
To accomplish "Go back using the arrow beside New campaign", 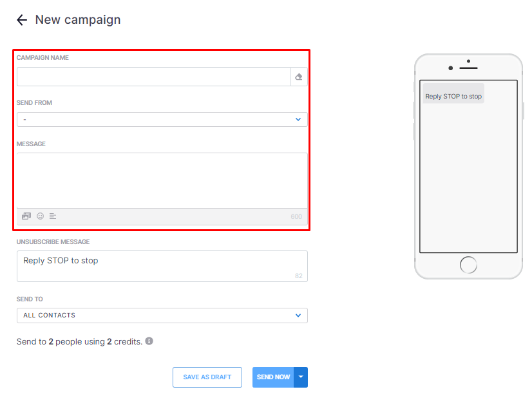I will click(22, 20).
